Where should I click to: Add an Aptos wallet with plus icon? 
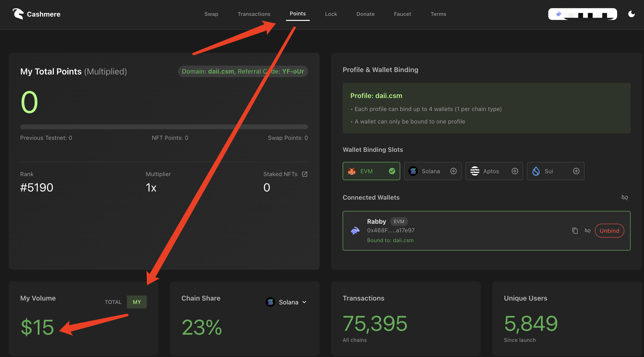click(515, 171)
